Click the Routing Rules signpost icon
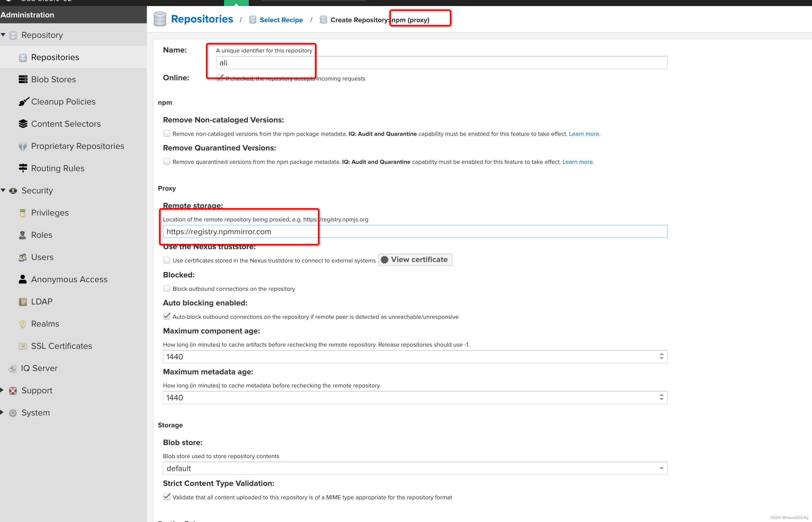Viewport: 812px width, 522px height. pyautogui.click(x=23, y=168)
